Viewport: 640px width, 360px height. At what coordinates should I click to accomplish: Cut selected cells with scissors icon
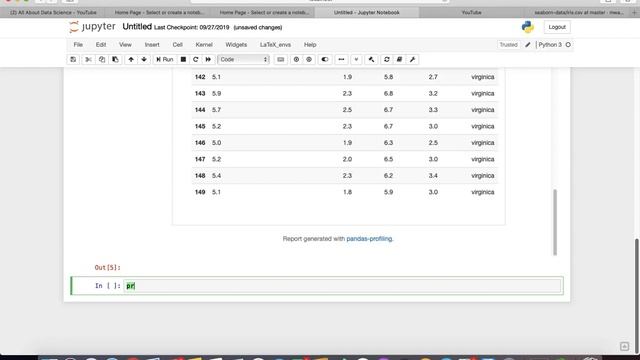tap(88, 60)
